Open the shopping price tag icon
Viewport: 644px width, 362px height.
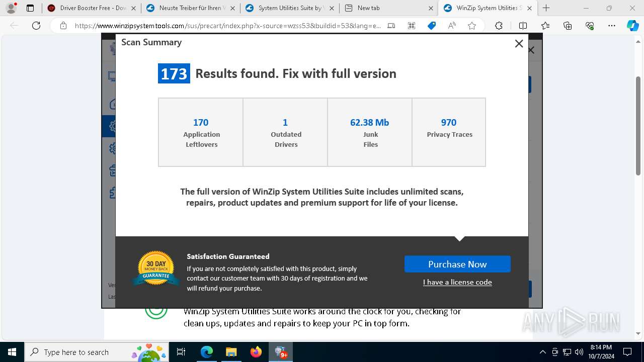[x=432, y=26]
